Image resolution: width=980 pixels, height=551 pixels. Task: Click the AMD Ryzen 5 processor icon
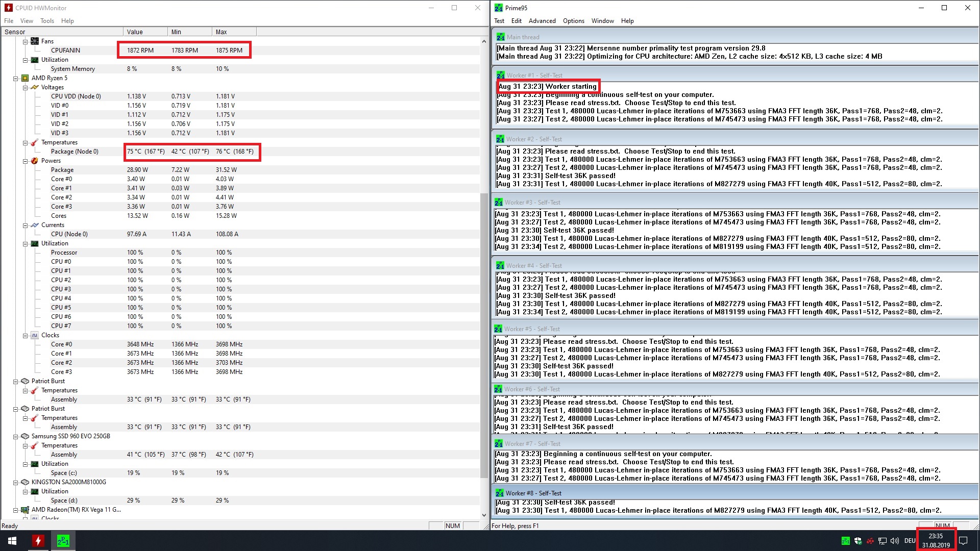coord(25,78)
